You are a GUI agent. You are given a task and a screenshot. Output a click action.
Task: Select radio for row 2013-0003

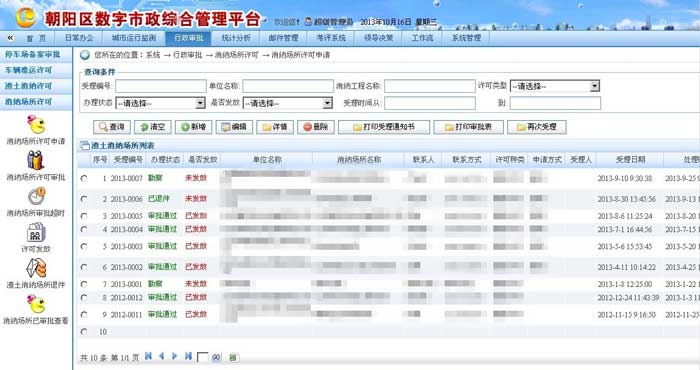click(x=84, y=246)
